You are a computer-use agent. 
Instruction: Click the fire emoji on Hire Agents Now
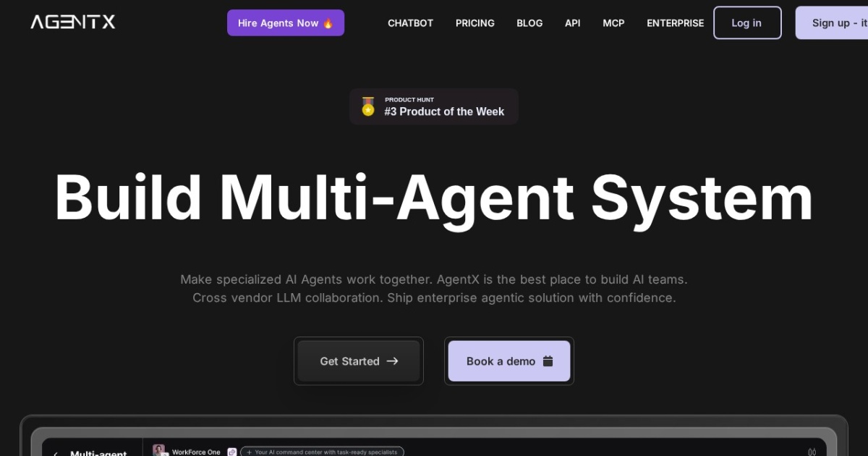click(328, 23)
